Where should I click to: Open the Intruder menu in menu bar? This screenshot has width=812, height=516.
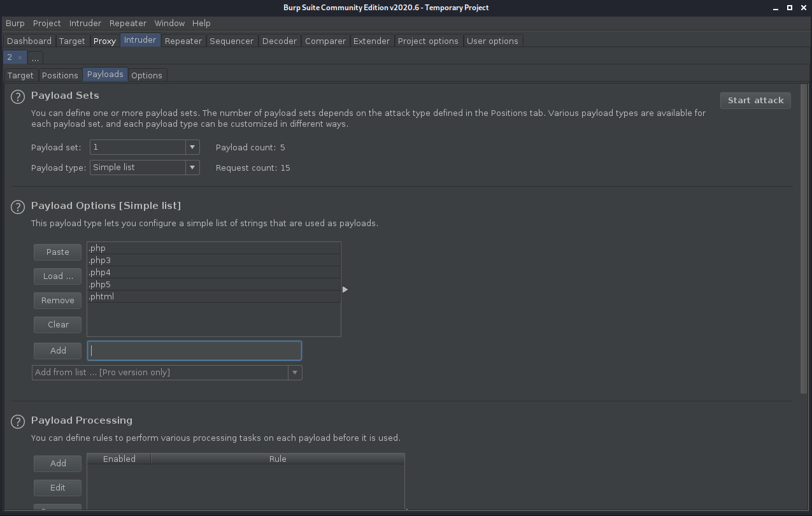(85, 23)
